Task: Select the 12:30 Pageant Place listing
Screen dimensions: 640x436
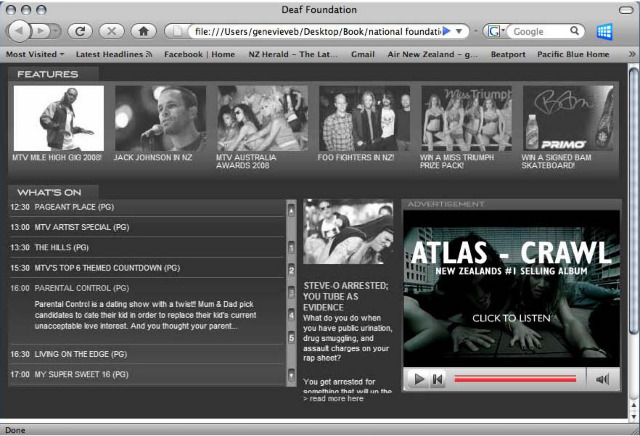Action: [x=147, y=207]
